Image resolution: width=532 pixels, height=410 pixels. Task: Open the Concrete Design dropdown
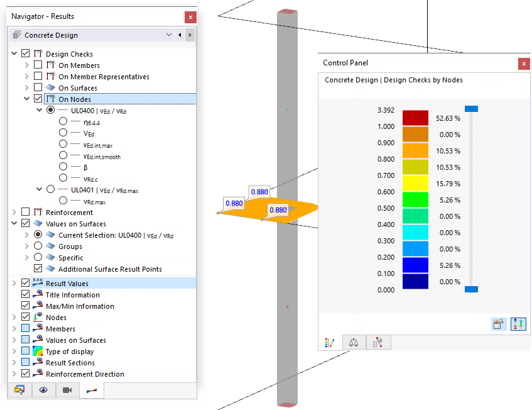coord(169,35)
